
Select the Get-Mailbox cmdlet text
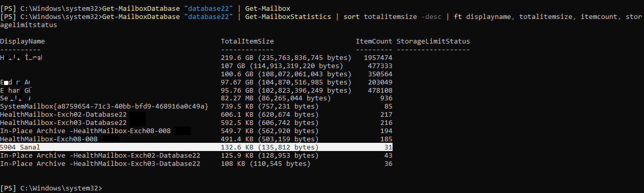[x=268, y=8]
